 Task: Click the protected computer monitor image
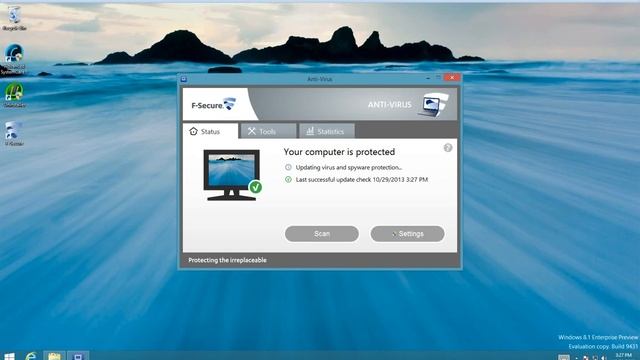[x=232, y=175]
